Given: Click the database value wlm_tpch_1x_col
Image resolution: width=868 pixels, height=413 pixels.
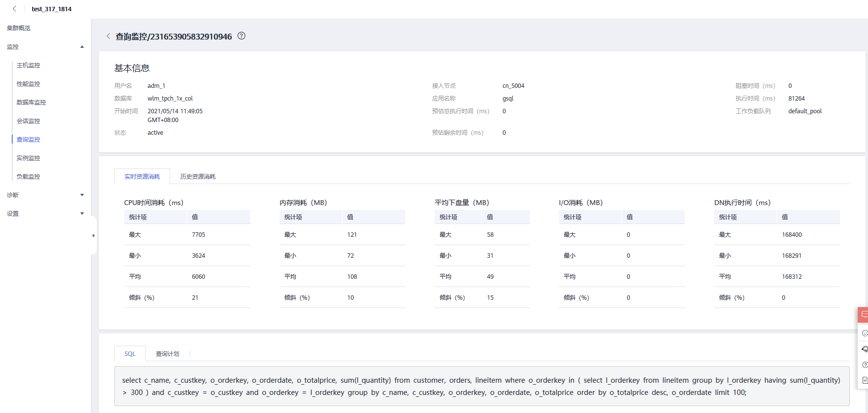Looking at the screenshot, I should 170,99.
